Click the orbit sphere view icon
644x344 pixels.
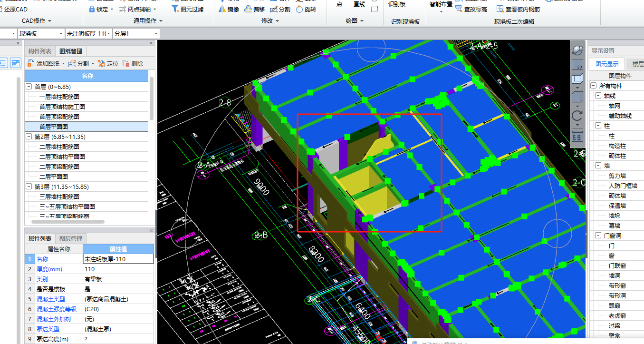577,49
